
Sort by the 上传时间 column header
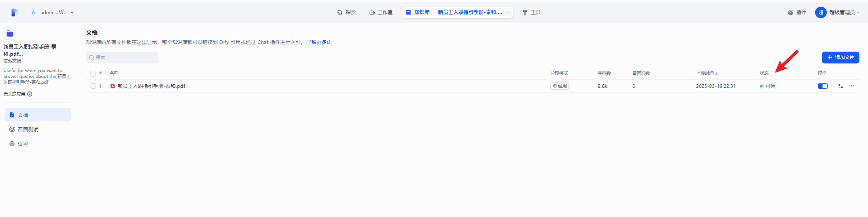tap(707, 73)
